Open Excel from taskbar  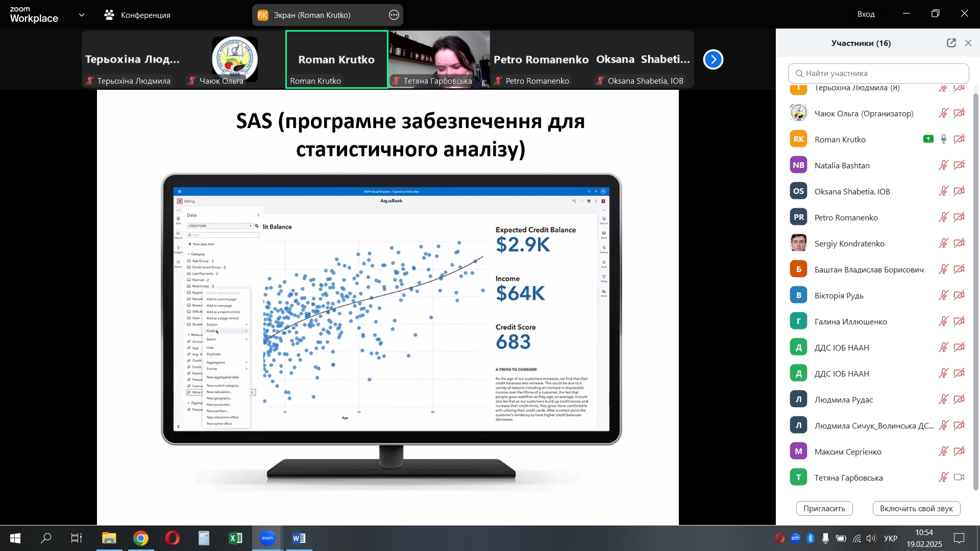pos(236,538)
